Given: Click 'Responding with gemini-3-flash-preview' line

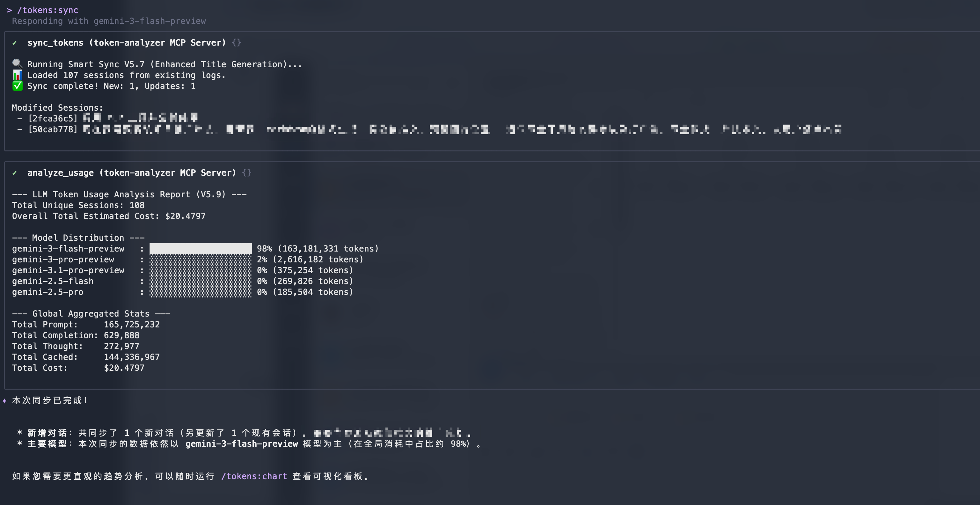Looking at the screenshot, I should click(109, 21).
